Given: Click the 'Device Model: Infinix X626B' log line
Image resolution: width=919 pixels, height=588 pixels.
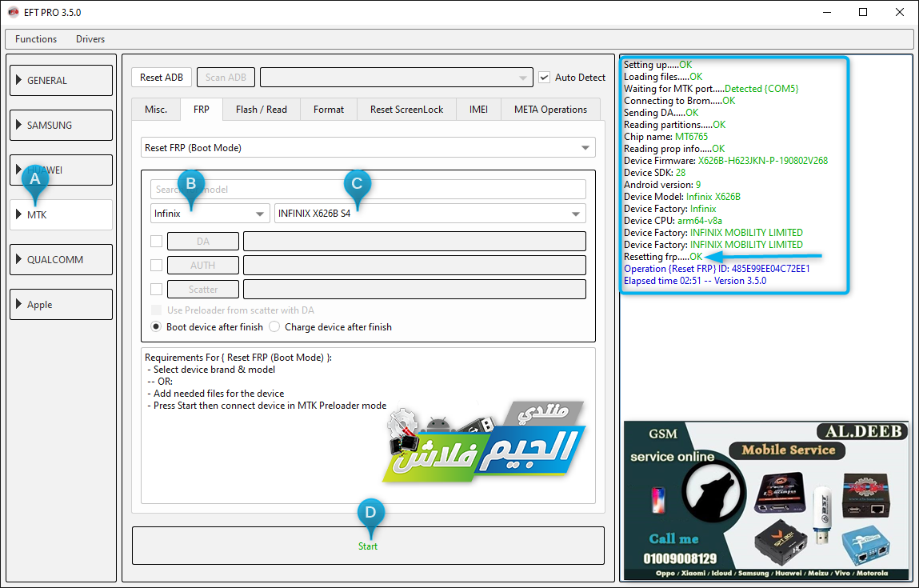Looking at the screenshot, I should click(682, 196).
